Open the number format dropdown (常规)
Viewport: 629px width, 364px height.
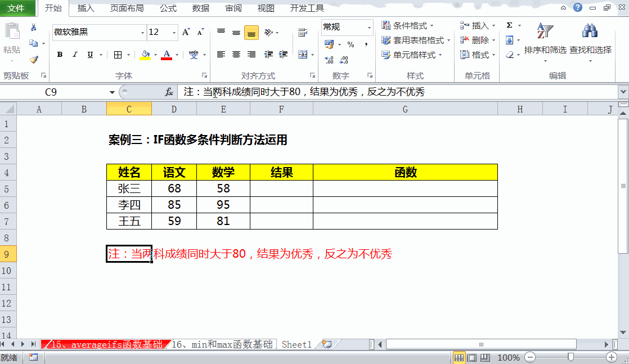369,28
